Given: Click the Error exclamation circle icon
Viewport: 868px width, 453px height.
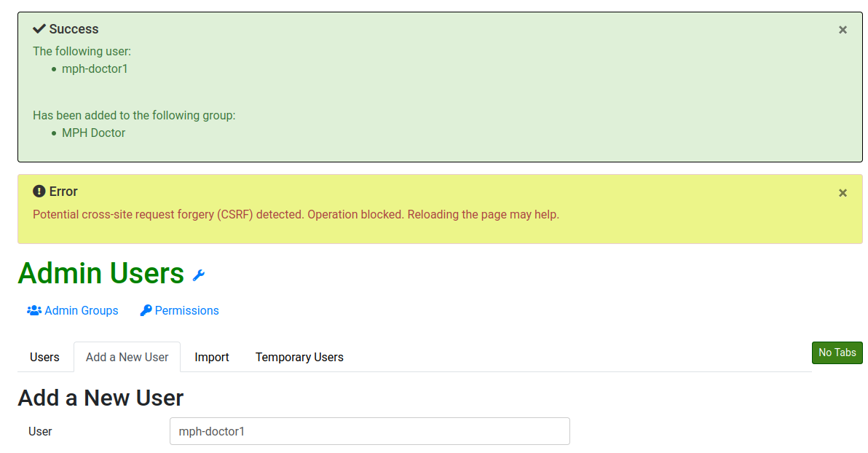Looking at the screenshot, I should 39,191.
